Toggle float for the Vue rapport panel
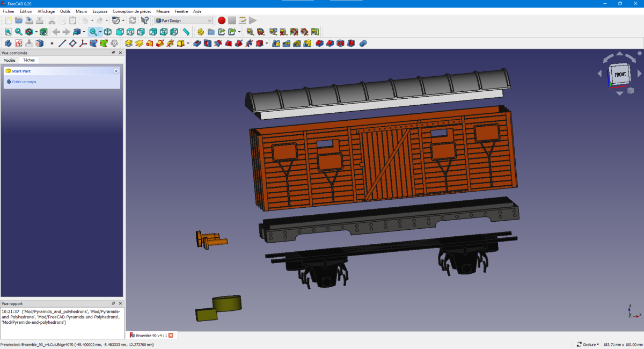The width and height of the screenshot is (644, 349). [x=113, y=303]
